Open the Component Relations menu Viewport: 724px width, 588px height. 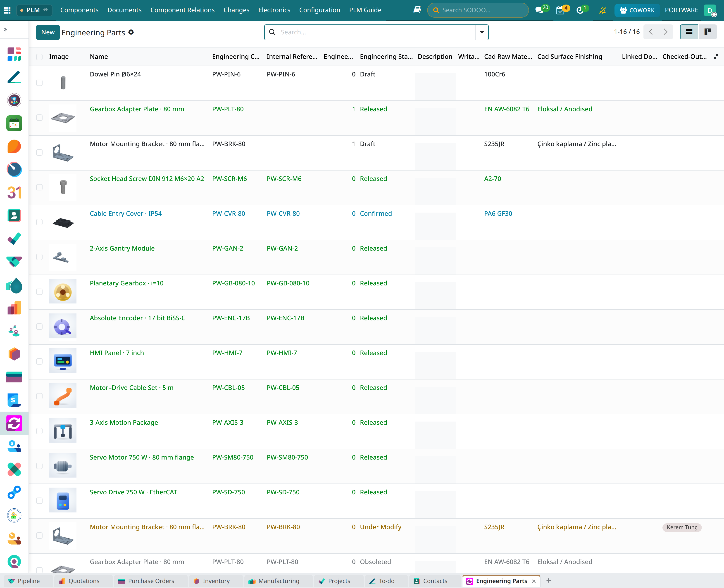[182, 10]
